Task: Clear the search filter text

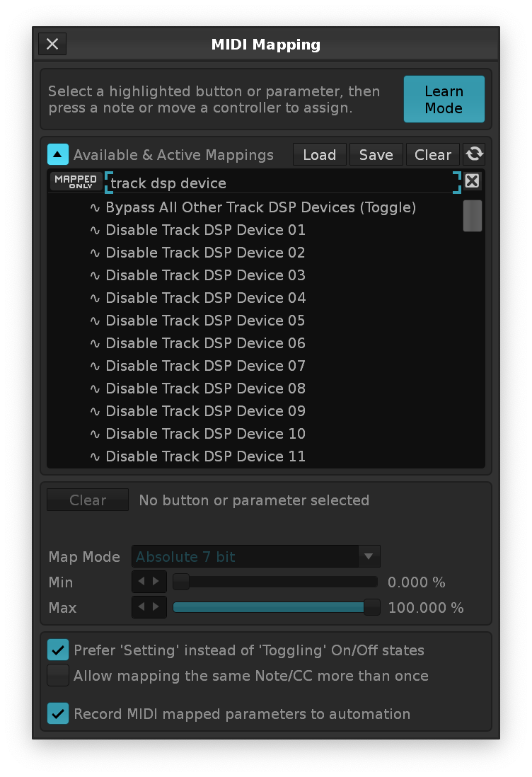Action: pos(472,181)
